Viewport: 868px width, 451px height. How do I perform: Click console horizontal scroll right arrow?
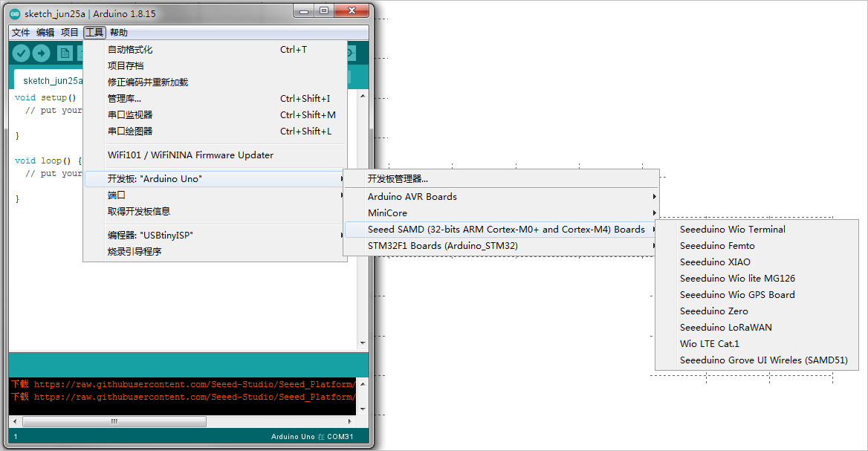351,422
